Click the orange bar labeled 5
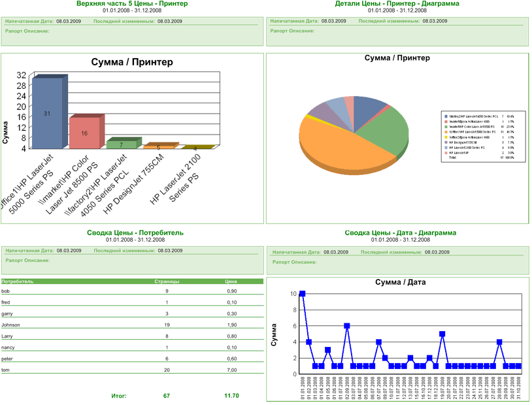532x405 pixels. coord(159,146)
